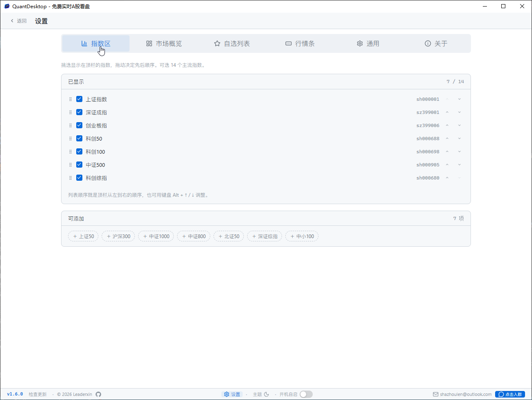Move 科创50 up with arrow

[447, 139]
